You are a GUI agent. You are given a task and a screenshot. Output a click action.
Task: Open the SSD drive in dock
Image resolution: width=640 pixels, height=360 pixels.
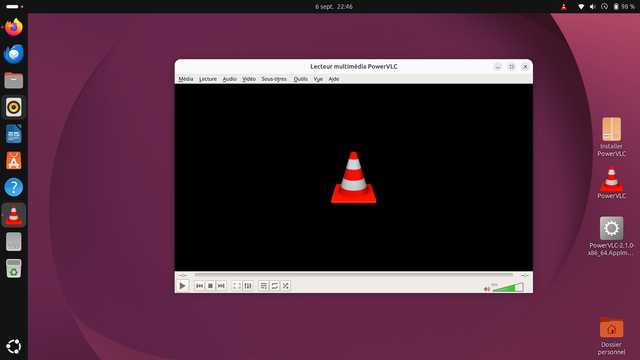13,242
